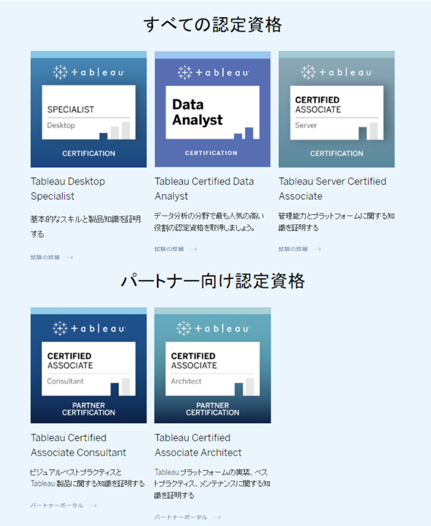Open the Data Analyst certification badge
The width and height of the screenshot is (431, 526).
pos(213,109)
